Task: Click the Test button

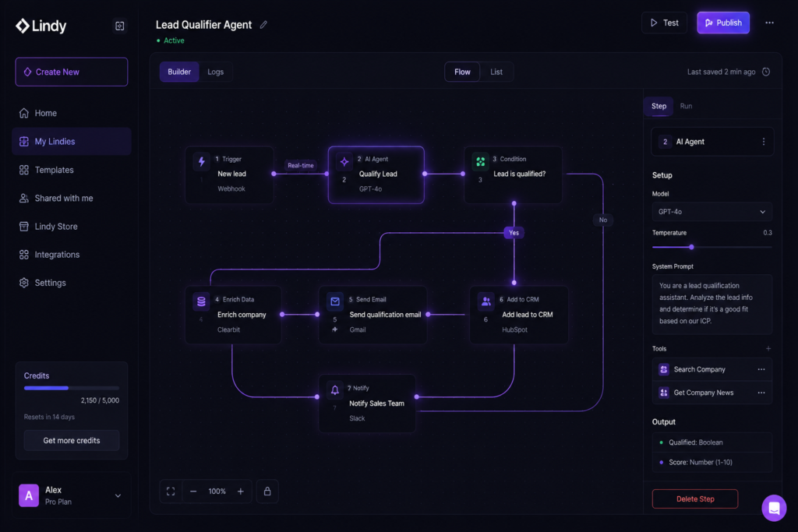Action: (x=664, y=23)
